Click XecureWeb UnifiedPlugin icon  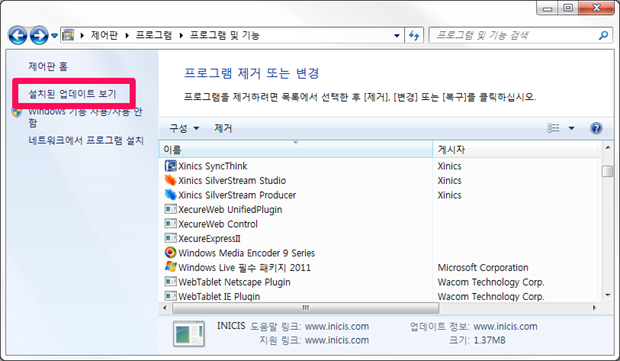coord(170,209)
